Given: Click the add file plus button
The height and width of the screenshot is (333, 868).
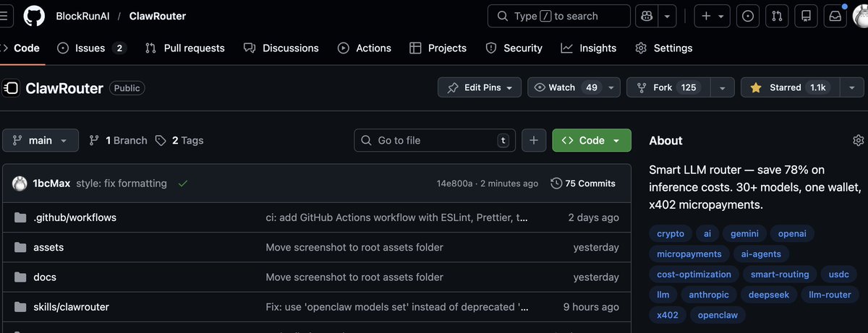Looking at the screenshot, I should 533,140.
